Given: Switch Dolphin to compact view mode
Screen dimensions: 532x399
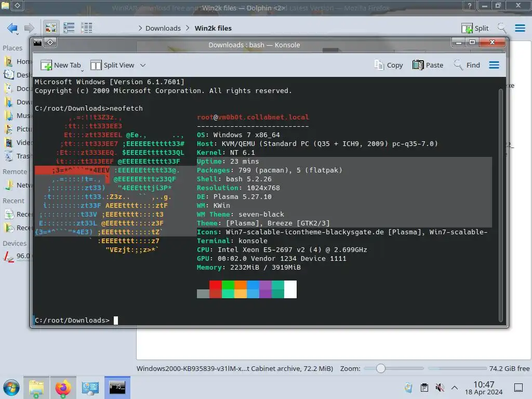Looking at the screenshot, I should [x=69, y=28].
